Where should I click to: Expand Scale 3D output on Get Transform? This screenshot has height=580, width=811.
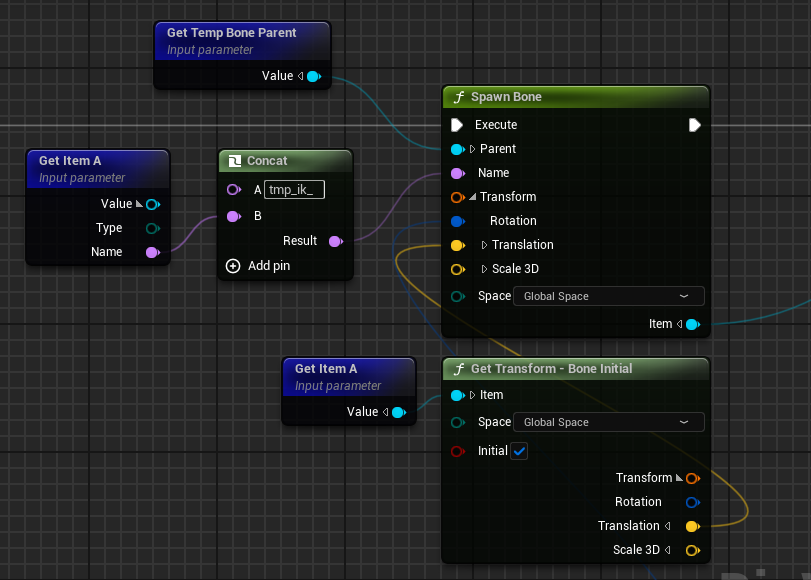point(668,550)
